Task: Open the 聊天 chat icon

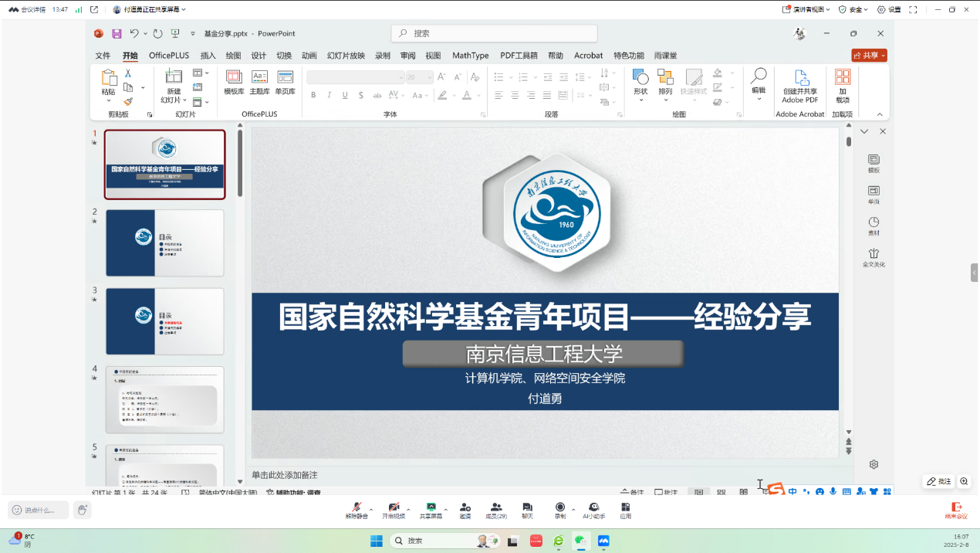Action: 527,511
